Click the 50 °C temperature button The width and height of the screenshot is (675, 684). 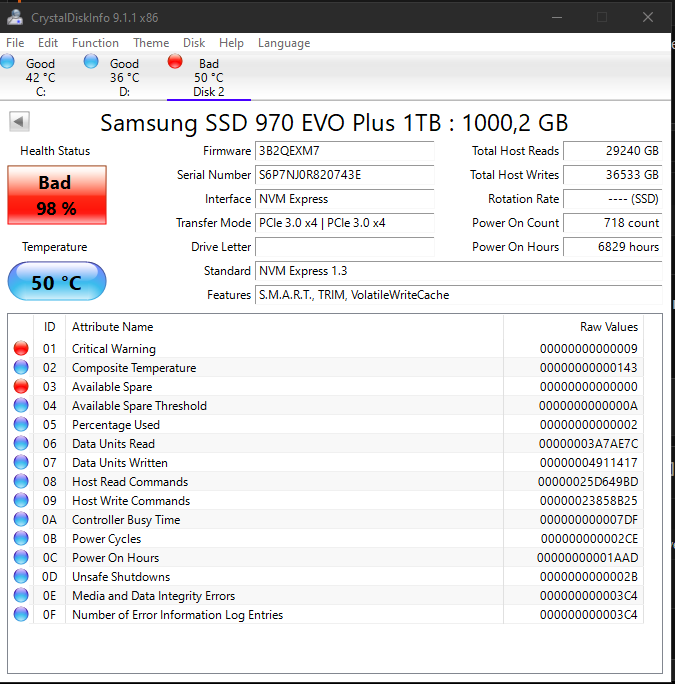click(x=57, y=281)
